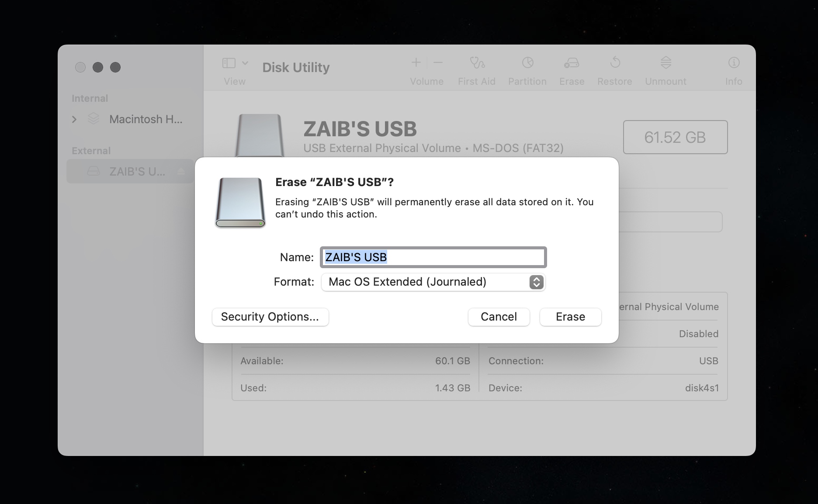The image size is (818, 504).
Task: Add a volume with plus icon
Action: [416, 63]
